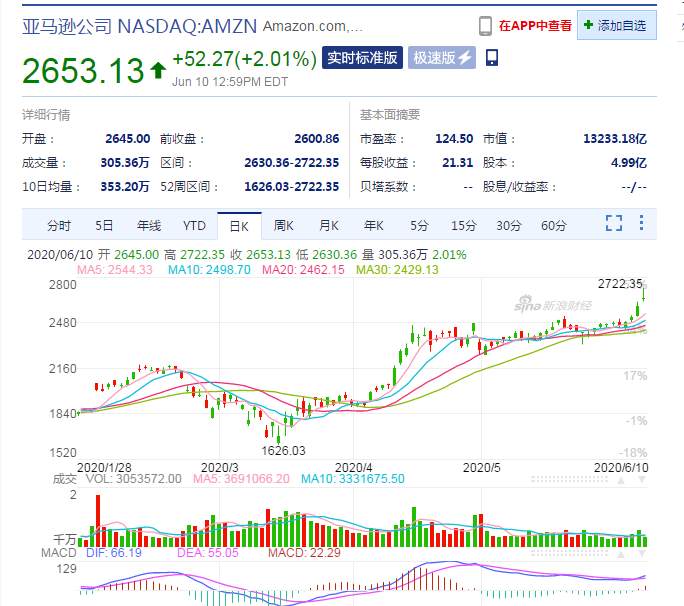
Task: Switch to the 30分 interval tab
Action: click(509, 226)
